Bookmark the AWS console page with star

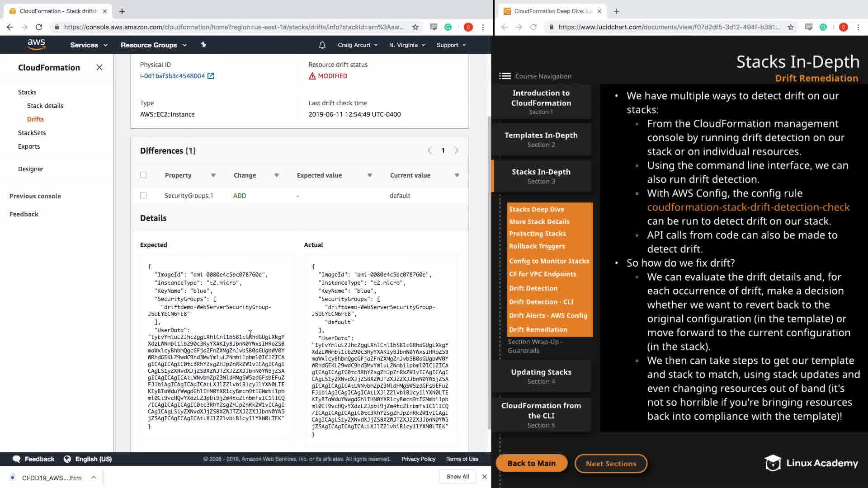click(x=415, y=27)
